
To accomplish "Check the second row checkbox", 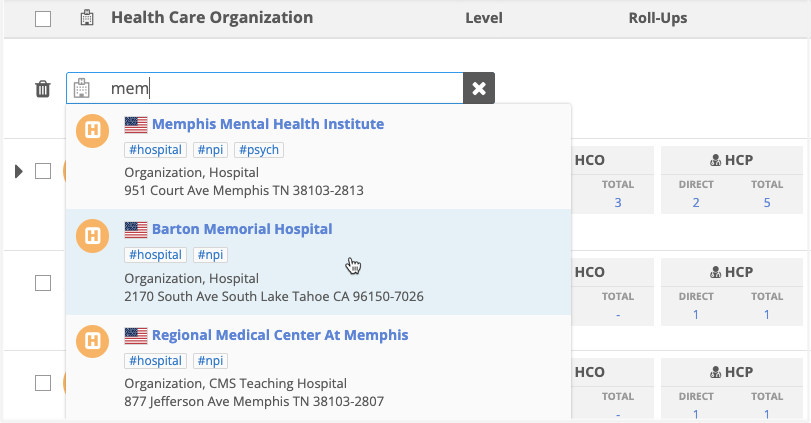I will point(43,283).
